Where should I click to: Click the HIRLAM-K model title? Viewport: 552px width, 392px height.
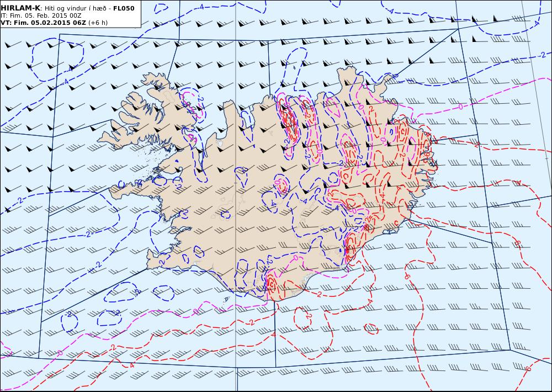(x=20, y=8)
